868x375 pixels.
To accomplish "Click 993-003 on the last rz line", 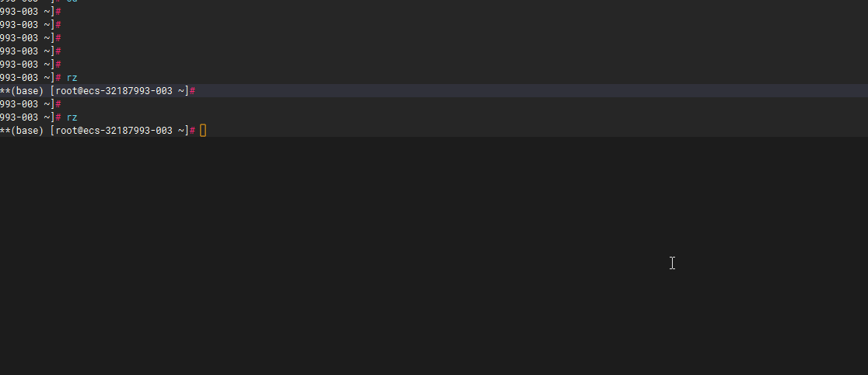I will (19, 117).
